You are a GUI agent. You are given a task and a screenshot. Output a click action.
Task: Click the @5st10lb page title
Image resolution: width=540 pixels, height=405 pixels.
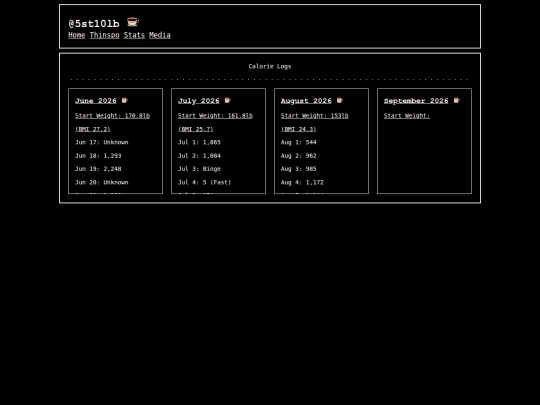tap(94, 23)
